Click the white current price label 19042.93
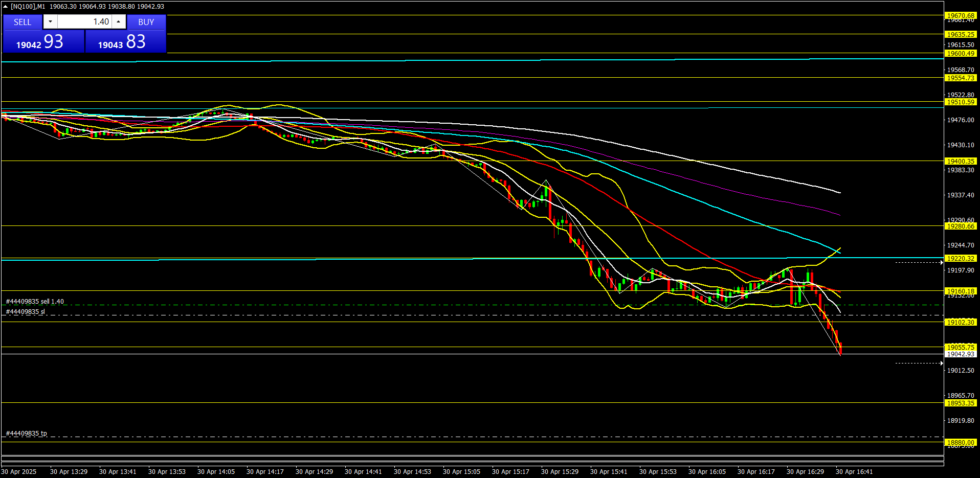The height and width of the screenshot is (478, 980). coord(961,354)
